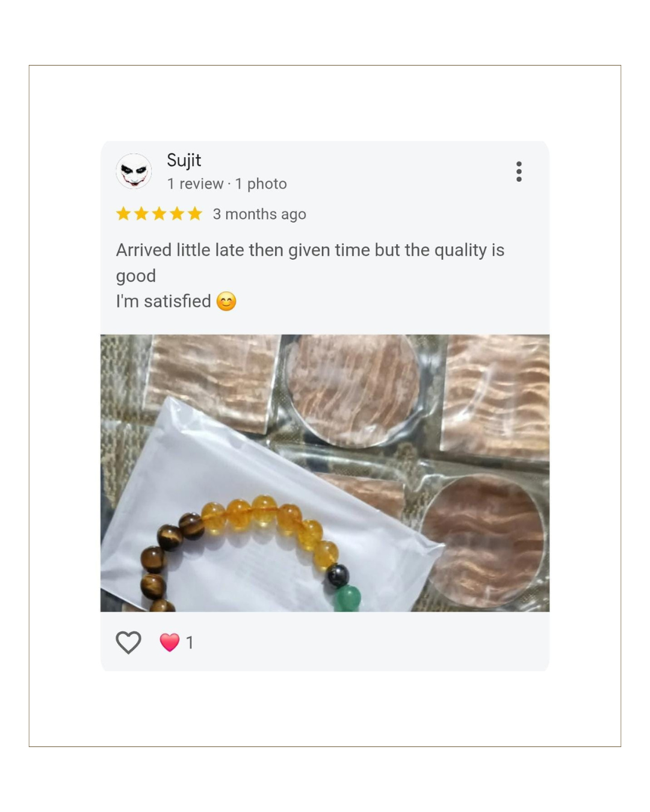Click the second yellow rating star
The image size is (650, 812).
141,214
